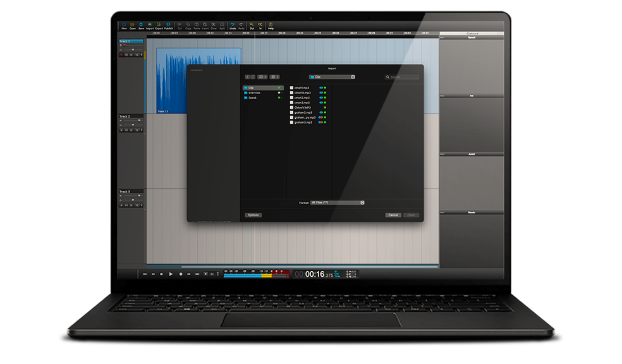Click the timeline ruler at 00:19
This screenshot has width=622, height=364.
point(282,33)
